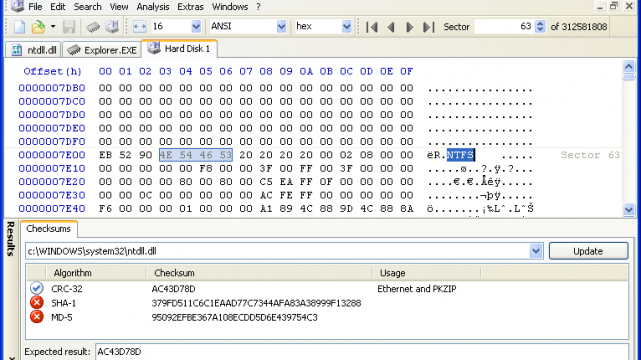Click the New file icon
This screenshot has width=641, height=360.
(19, 27)
